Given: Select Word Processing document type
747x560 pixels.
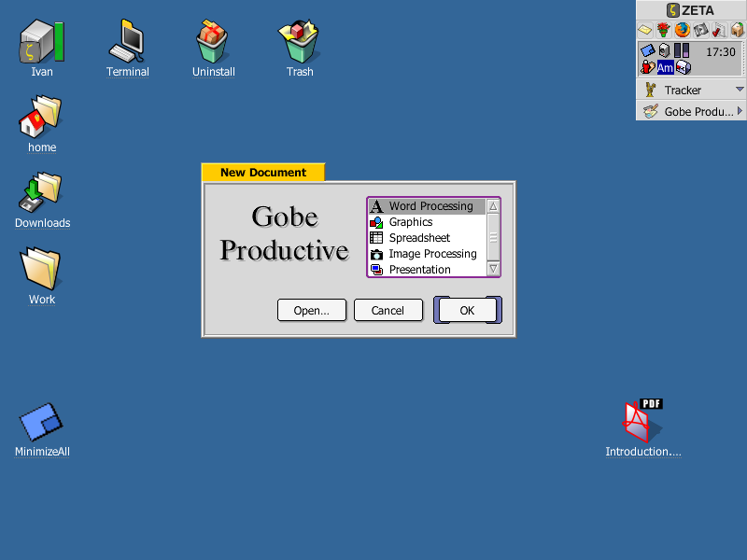Looking at the screenshot, I should (427, 206).
